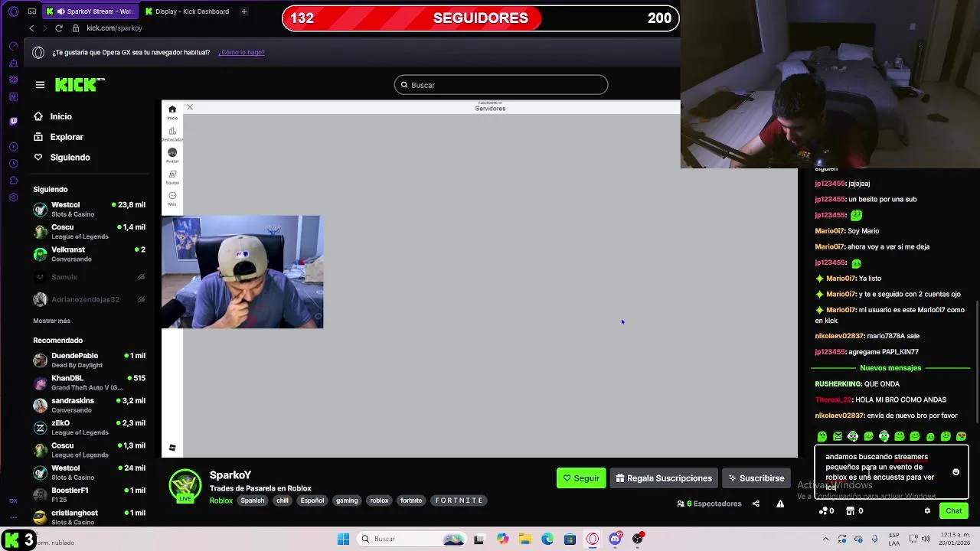
Task: Click the Windows taskbar Buscar search box
Action: (x=413, y=539)
